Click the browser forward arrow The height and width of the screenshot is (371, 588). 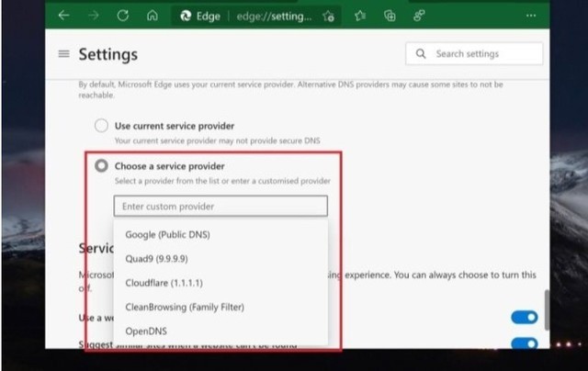click(x=94, y=16)
